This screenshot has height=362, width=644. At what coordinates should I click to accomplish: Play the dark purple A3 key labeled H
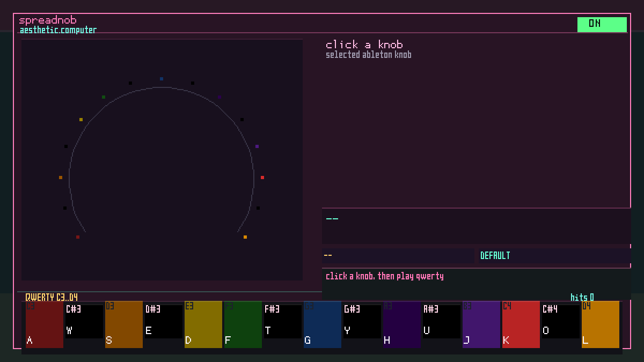[402, 324]
